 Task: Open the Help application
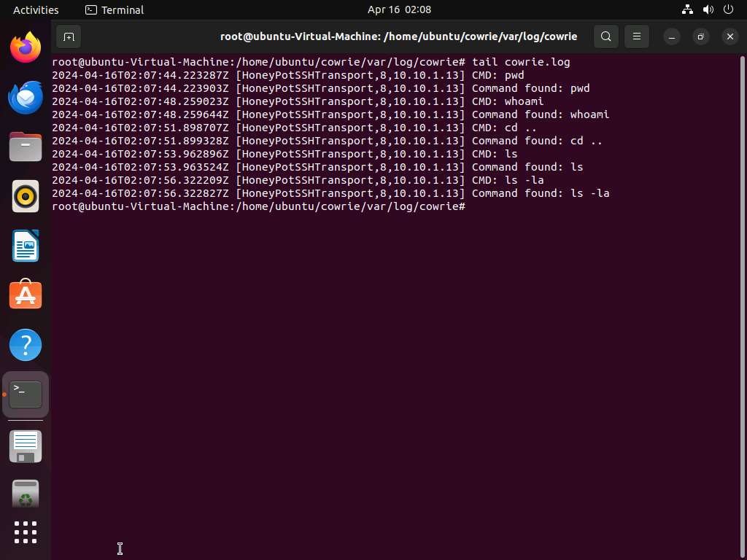(26, 344)
